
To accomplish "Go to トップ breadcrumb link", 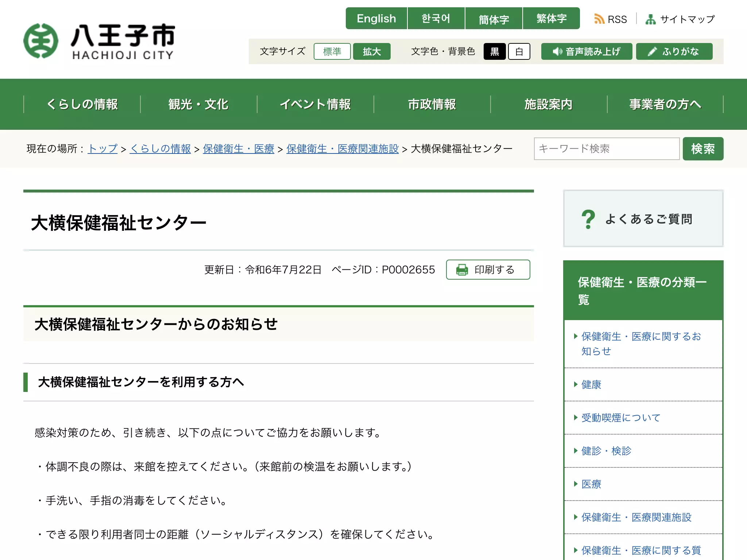I will (x=102, y=149).
